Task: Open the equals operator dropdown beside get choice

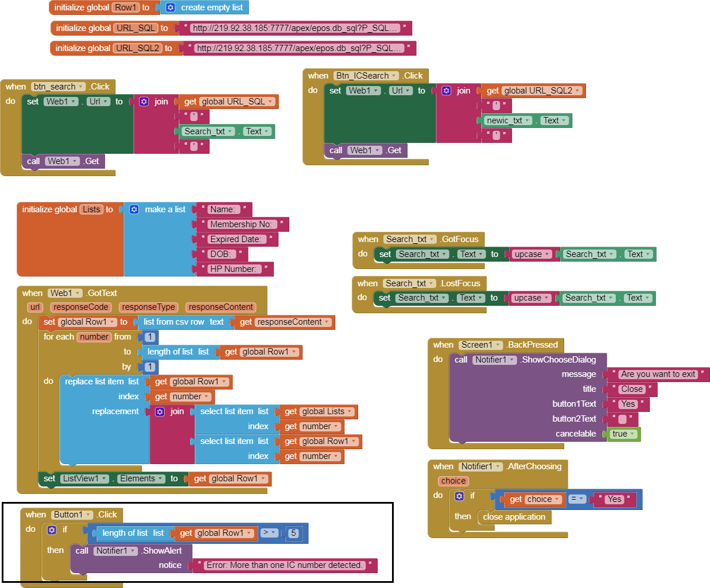Action: click(581, 499)
